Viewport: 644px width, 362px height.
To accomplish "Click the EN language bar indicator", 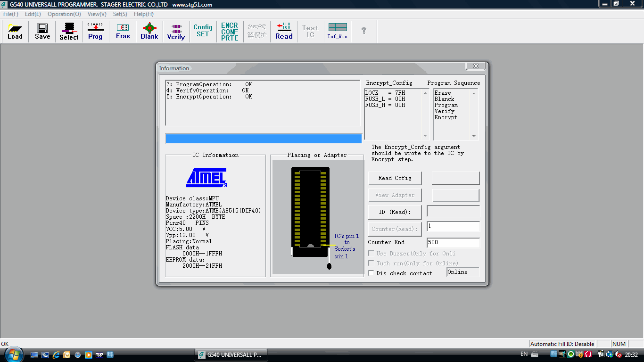I will point(524,354).
